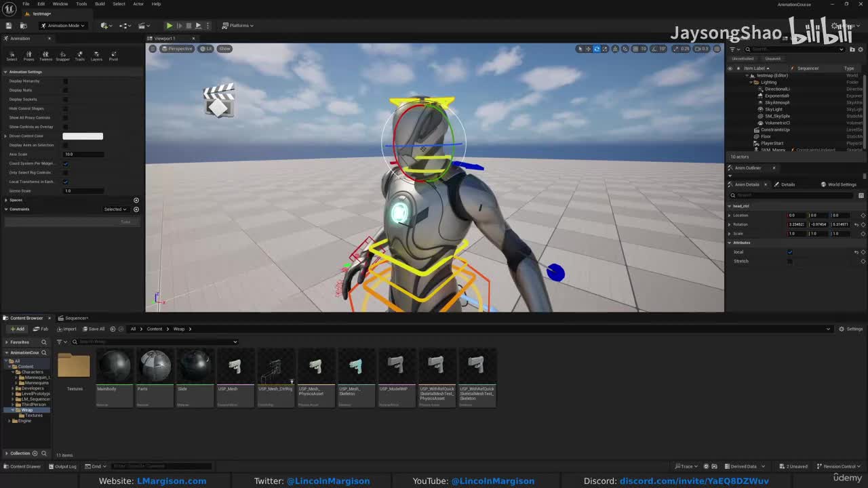868x488 pixels.
Task: Click the green Play button in toolbar
Action: [x=170, y=26]
